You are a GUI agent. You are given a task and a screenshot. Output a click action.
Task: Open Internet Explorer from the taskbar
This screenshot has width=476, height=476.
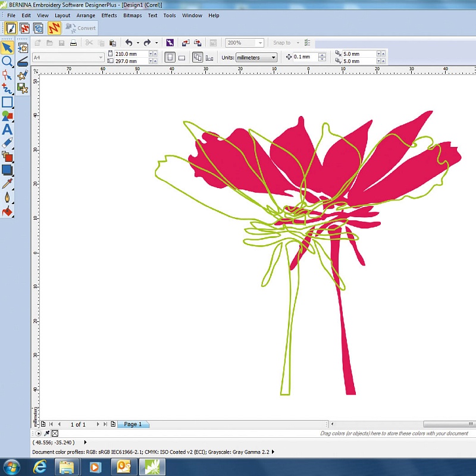[40, 467]
